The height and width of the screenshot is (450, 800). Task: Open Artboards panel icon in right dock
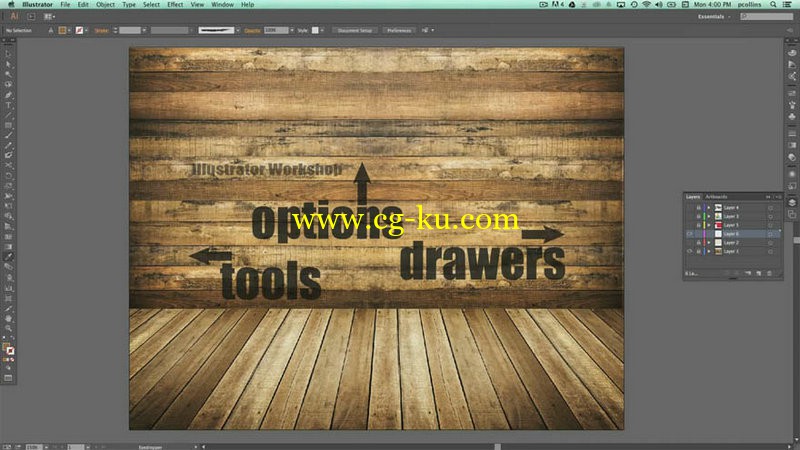click(792, 214)
